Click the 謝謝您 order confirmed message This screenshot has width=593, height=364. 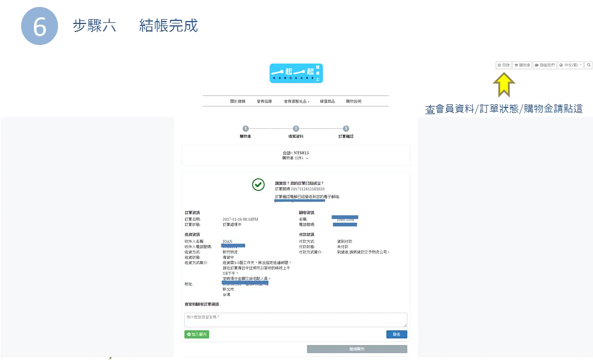coord(299,183)
